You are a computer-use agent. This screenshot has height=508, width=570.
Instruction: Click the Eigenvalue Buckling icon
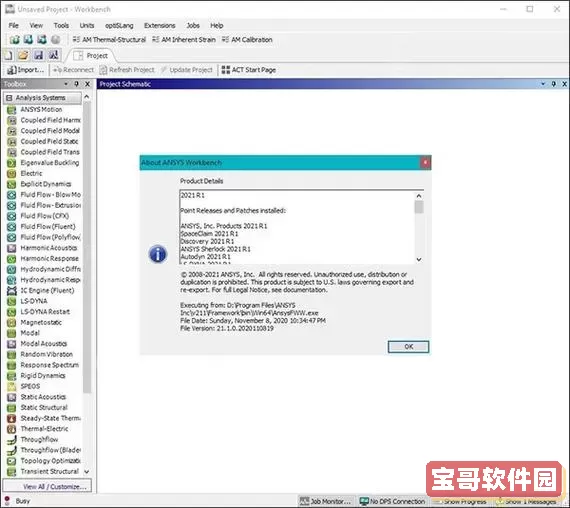[x=12, y=163]
